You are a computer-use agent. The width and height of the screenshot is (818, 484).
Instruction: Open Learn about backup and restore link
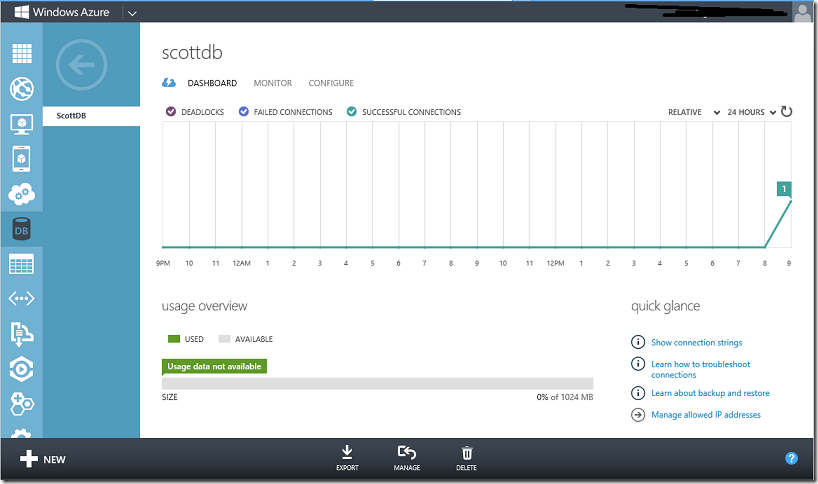(x=710, y=393)
